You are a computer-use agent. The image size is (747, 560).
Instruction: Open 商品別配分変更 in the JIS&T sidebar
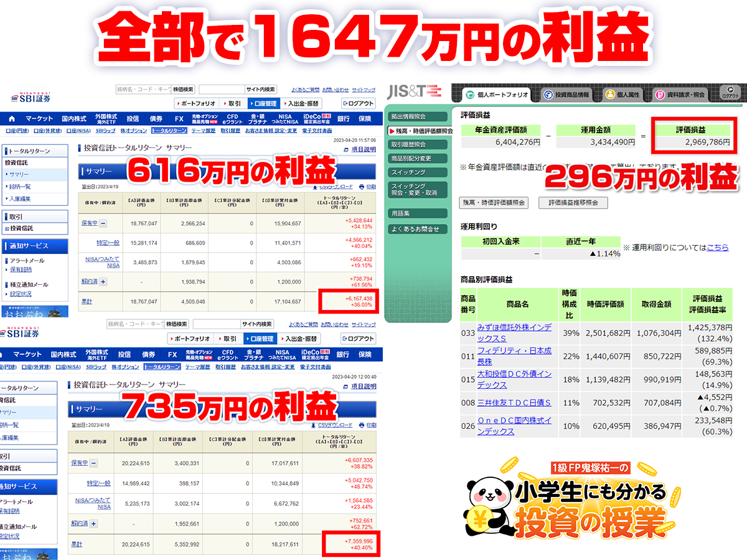click(x=418, y=158)
